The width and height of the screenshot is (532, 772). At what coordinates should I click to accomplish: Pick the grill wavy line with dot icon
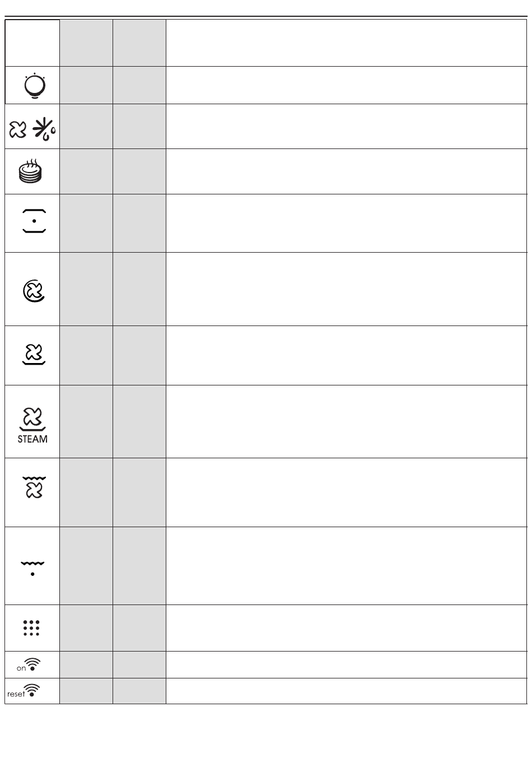tap(32, 568)
